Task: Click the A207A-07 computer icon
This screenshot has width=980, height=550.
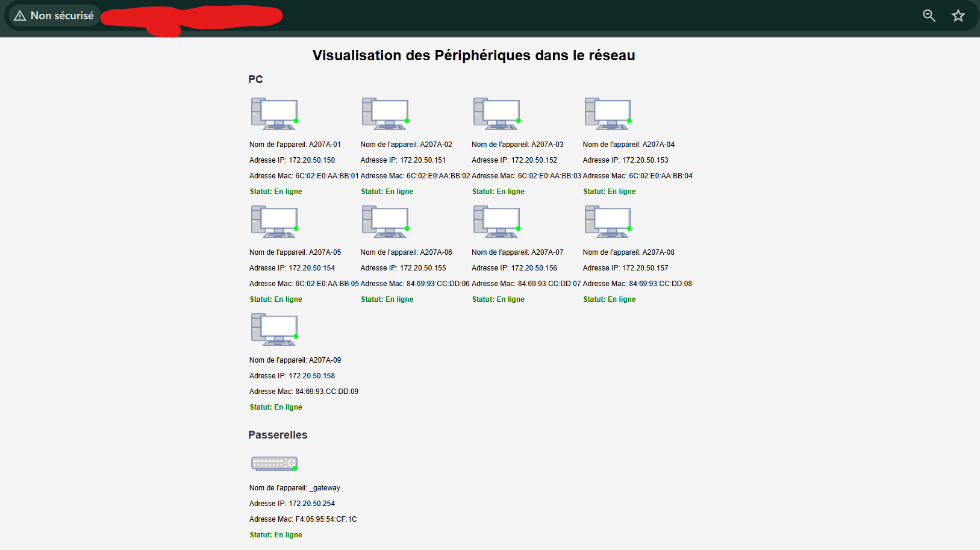Action: (497, 222)
